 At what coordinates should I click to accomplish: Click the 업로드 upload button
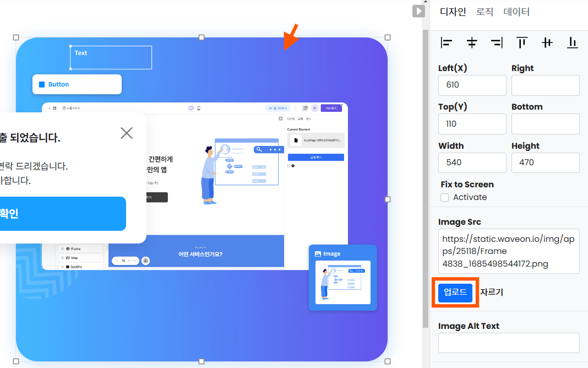455,293
